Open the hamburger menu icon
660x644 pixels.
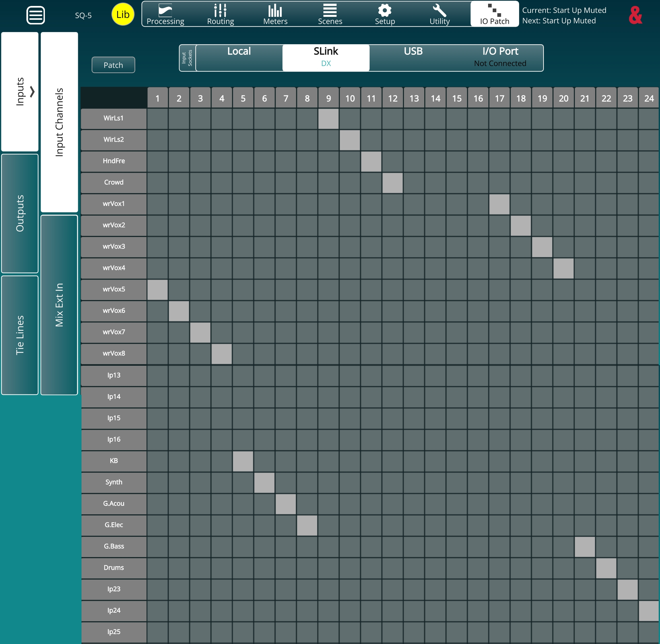click(x=36, y=15)
